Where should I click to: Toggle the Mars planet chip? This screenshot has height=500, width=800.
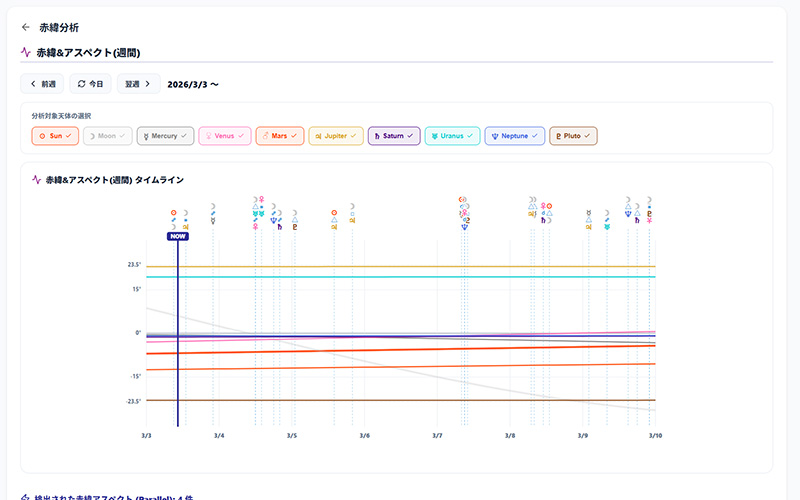pos(279,135)
